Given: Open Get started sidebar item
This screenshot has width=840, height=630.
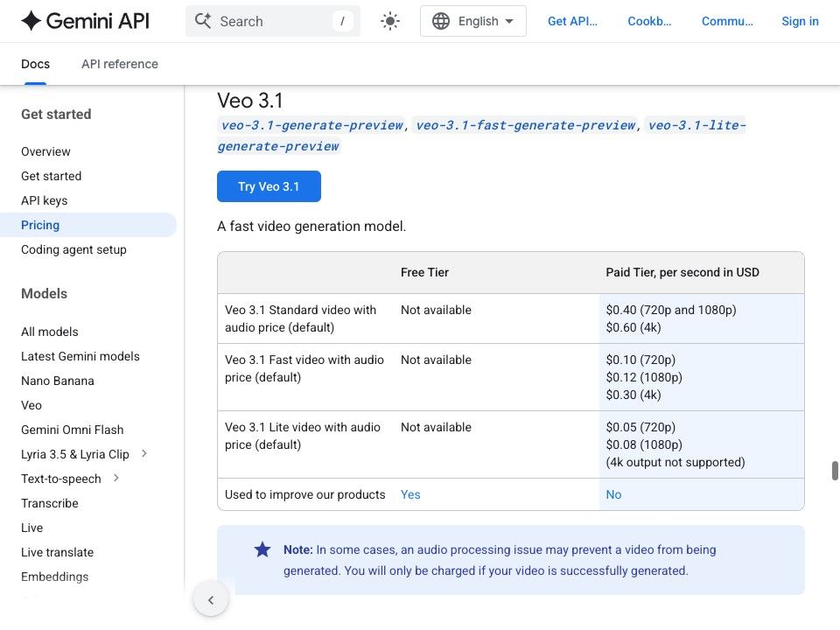Looking at the screenshot, I should click(x=51, y=176).
